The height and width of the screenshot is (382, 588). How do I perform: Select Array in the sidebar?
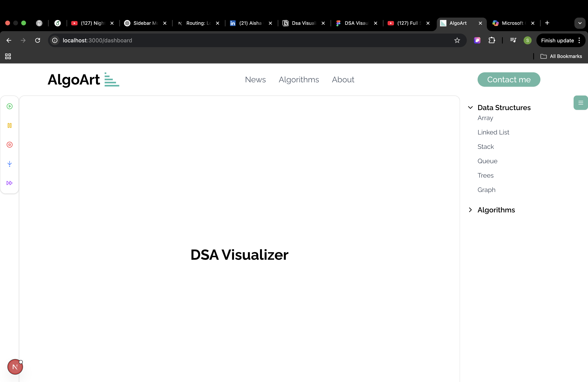(485, 118)
